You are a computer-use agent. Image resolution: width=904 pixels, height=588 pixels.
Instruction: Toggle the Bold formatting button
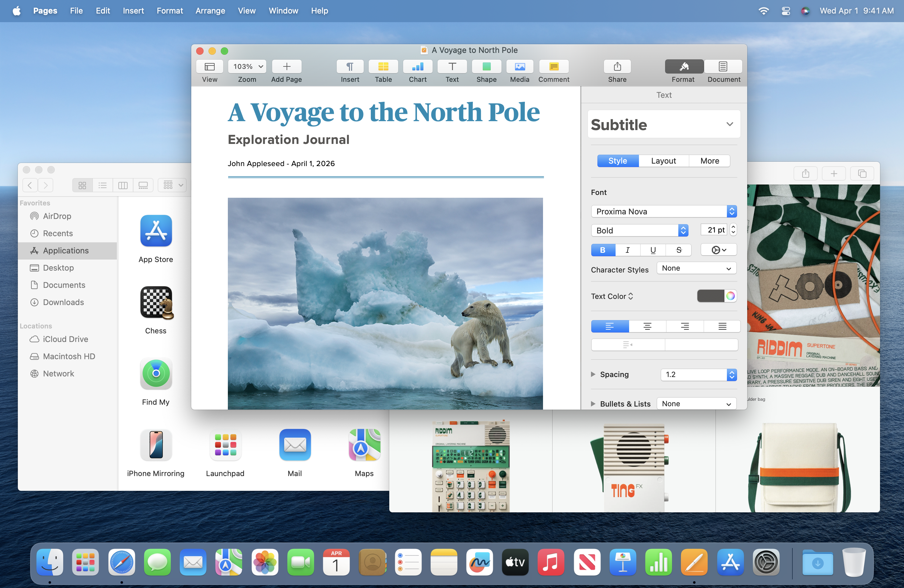[602, 250]
